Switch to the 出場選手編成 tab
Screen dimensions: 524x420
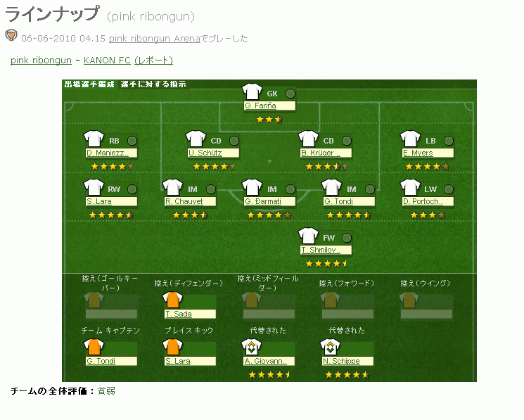coord(89,84)
